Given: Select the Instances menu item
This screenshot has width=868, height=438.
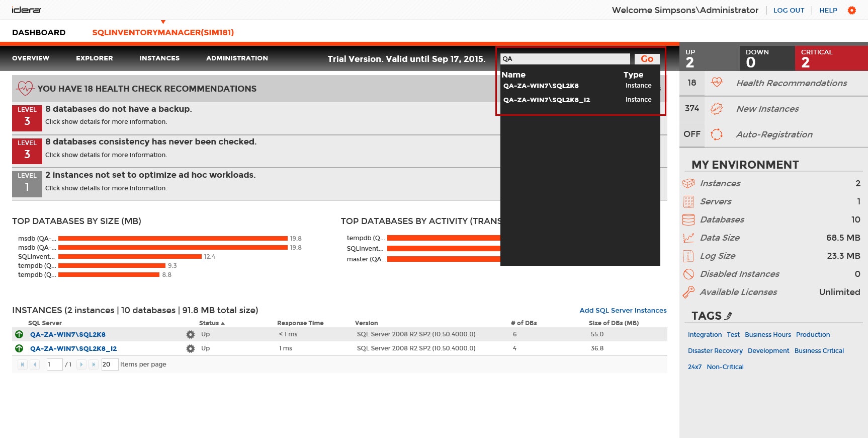Looking at the screenshot, I should pyautogui.click(x=159, y=58).
